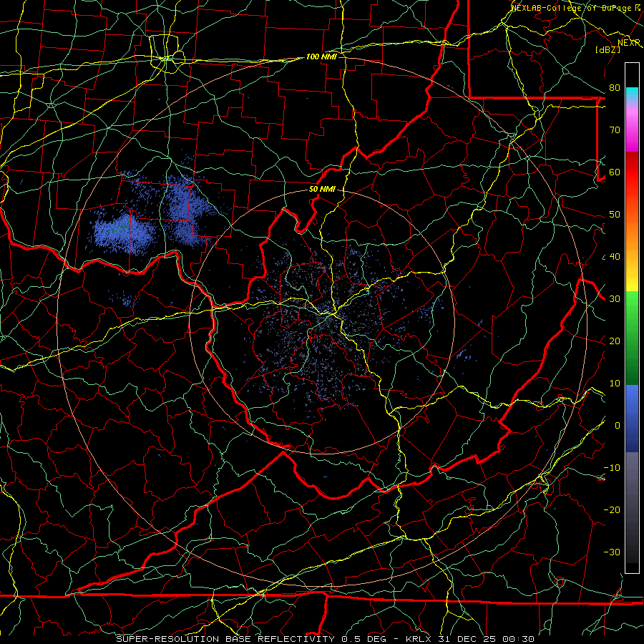
Task: Click the 80 value on the dBZ scale
Action: (615, 87)
